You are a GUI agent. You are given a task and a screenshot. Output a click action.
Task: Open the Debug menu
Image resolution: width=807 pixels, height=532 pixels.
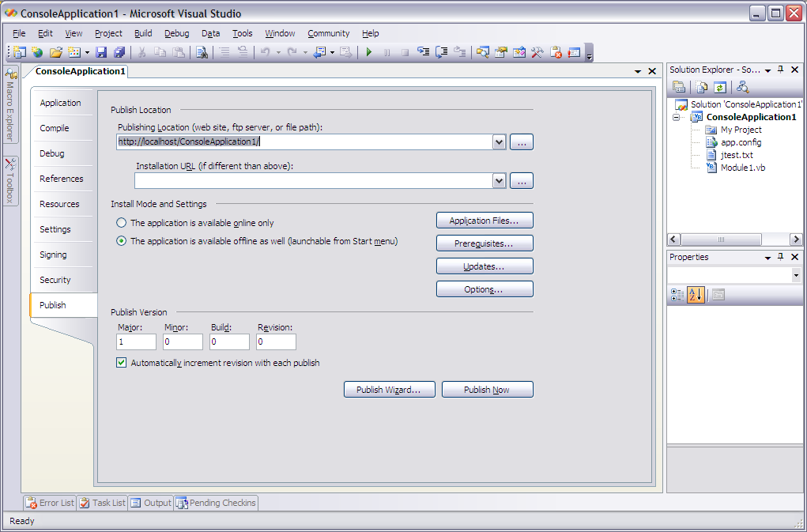point(176,33)
